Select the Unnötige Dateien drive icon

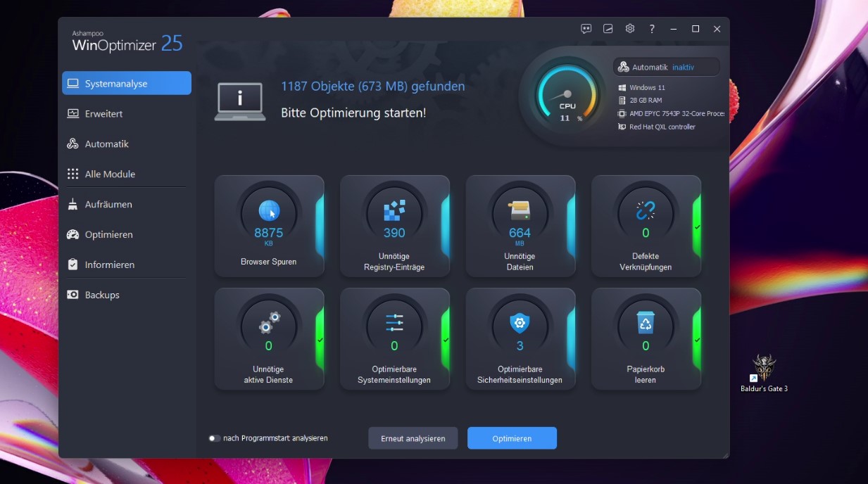click(520, 210)
